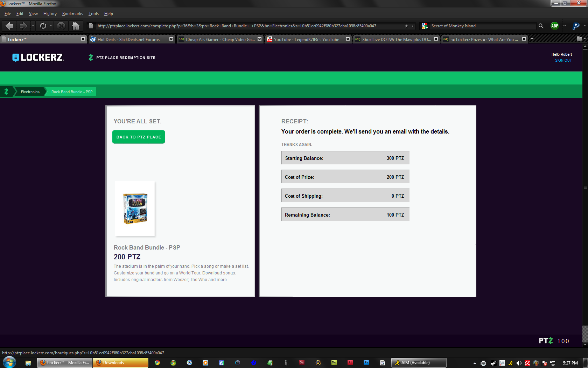Bookmark this page with the star icon
Viewport: 588px width, 368px height.
click(x=406, y=26)
